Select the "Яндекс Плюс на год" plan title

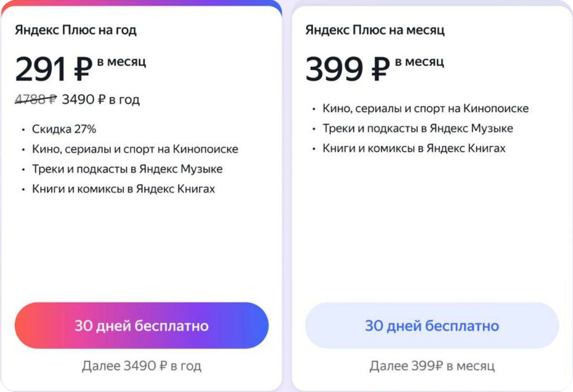(76, 30)
